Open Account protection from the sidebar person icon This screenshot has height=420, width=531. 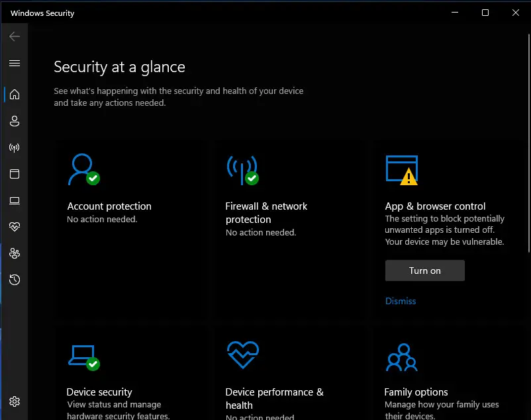15,121
